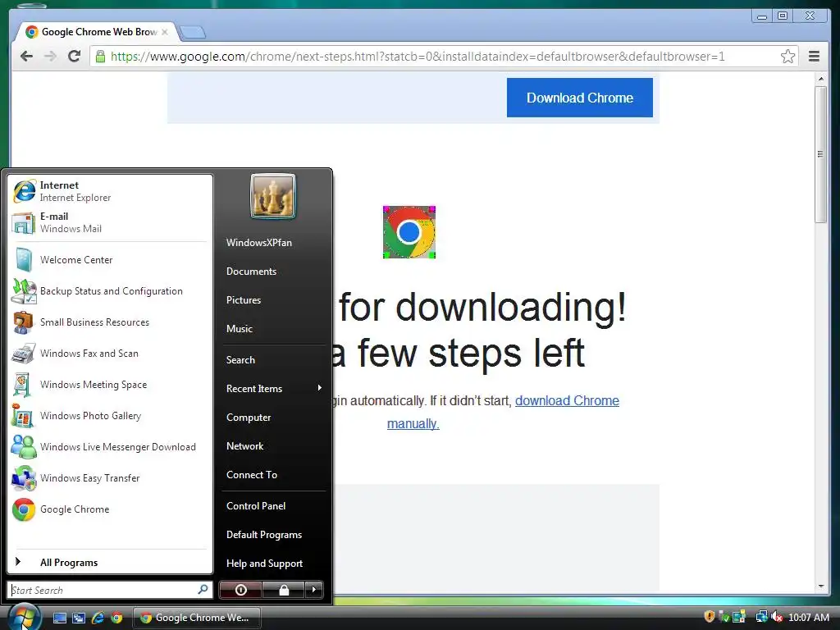The height and width of the screenshot is (630, 840).
Task: Launch Welcome Center from Start menu
Action: [110, 260]
